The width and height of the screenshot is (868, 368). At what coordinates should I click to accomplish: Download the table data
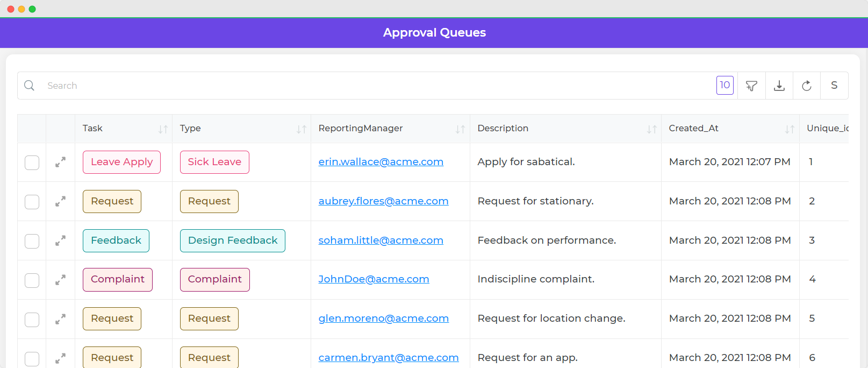coord(779,86)
